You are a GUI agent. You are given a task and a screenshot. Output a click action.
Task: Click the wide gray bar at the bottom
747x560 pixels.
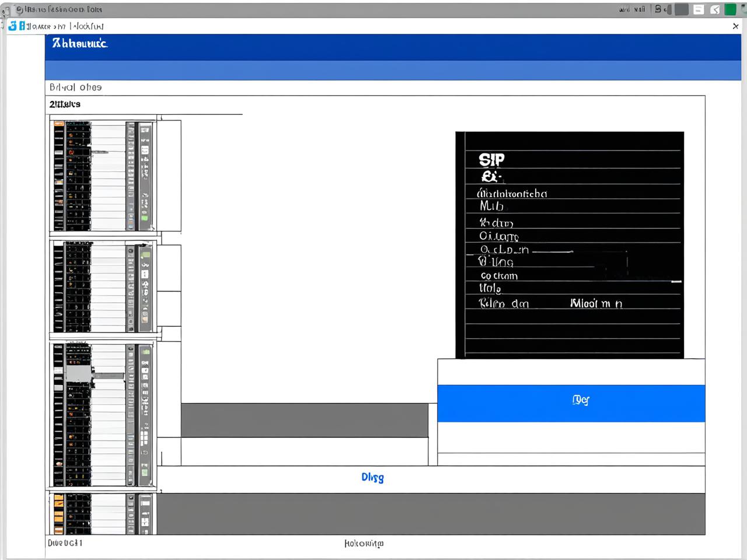click(431, 514)
